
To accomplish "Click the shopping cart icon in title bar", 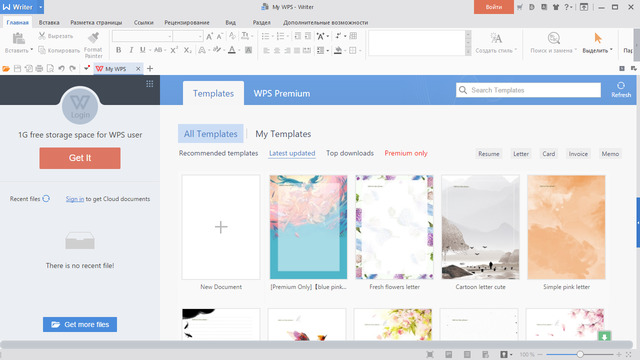I will [x=520, y=7].
